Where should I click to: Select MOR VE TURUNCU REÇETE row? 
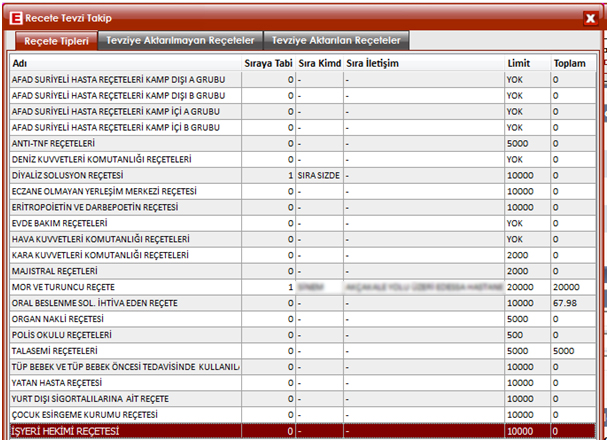pyautogui.click(x=303, y=287)
